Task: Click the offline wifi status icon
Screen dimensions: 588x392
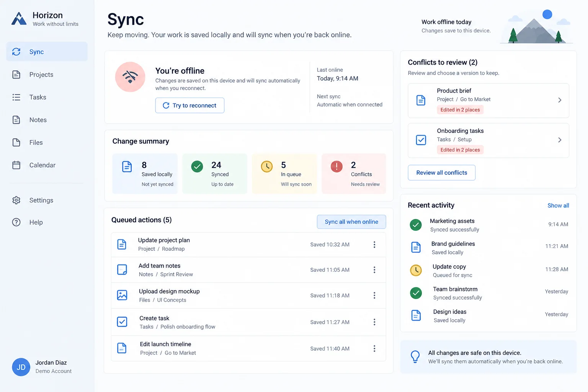Action: click(x=130, y=77)
